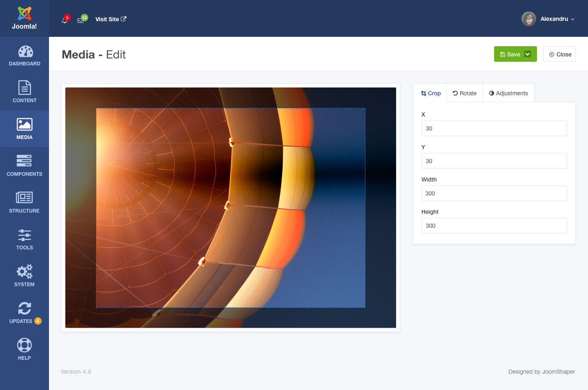Open messages envelope with green badge
This screenshot has height=390, width=588.
click(x=81, y=20)
